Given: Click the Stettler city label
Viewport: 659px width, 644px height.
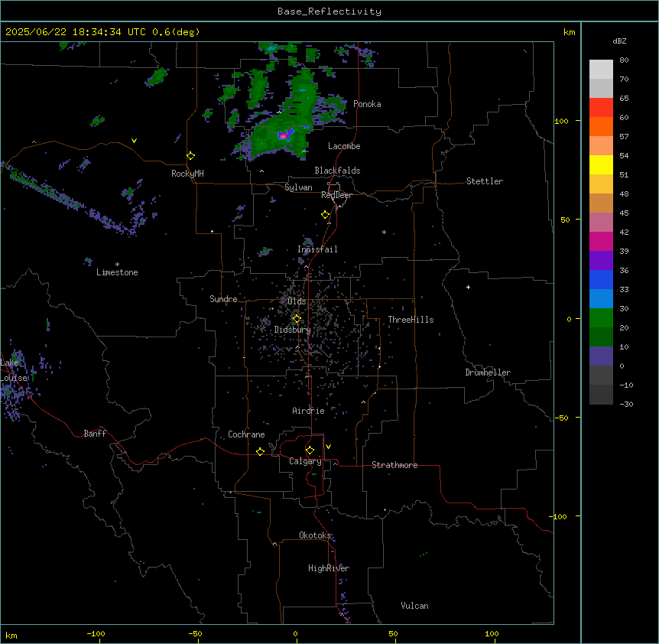Looking at the screenshot, I should (x=485, y=181).
